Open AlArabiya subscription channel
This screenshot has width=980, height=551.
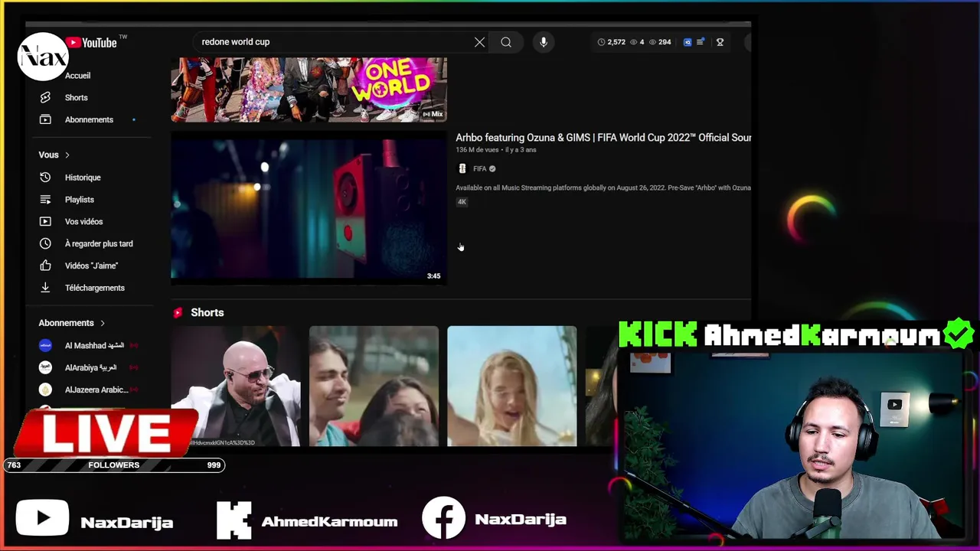click(90, 367)
